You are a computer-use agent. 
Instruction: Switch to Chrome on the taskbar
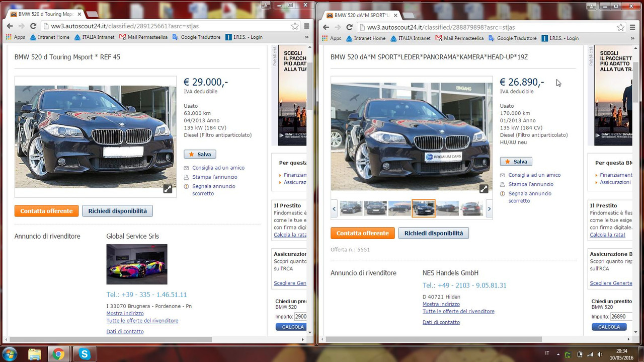tap(58, 354)
